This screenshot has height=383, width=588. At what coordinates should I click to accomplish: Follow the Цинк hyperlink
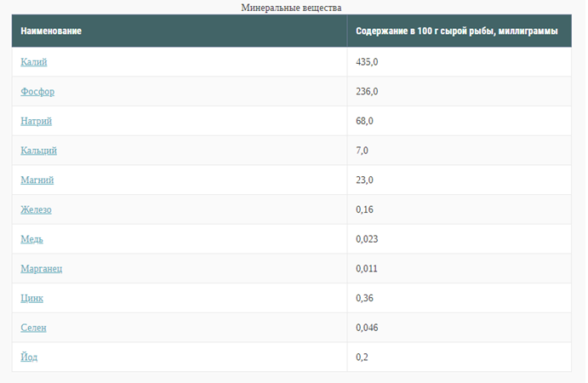pos(31,298)
